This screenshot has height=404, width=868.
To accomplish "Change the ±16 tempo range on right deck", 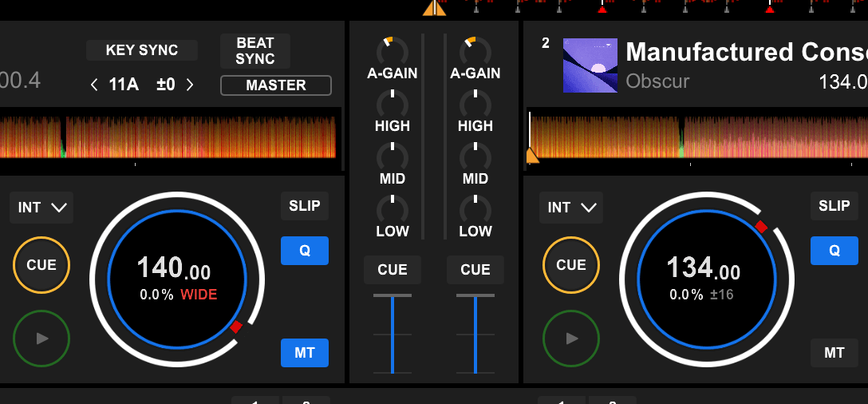I will pyautogui.click(x=722, y=295).
